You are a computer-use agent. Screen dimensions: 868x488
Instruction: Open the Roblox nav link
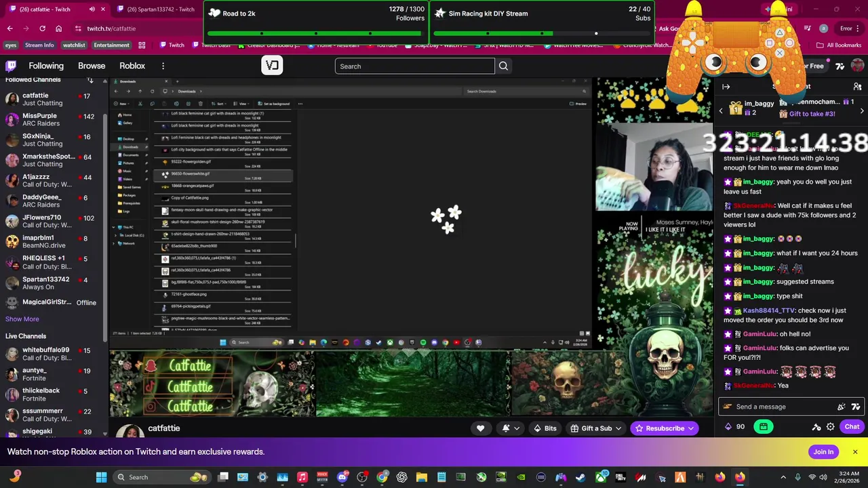click(132, 66)
